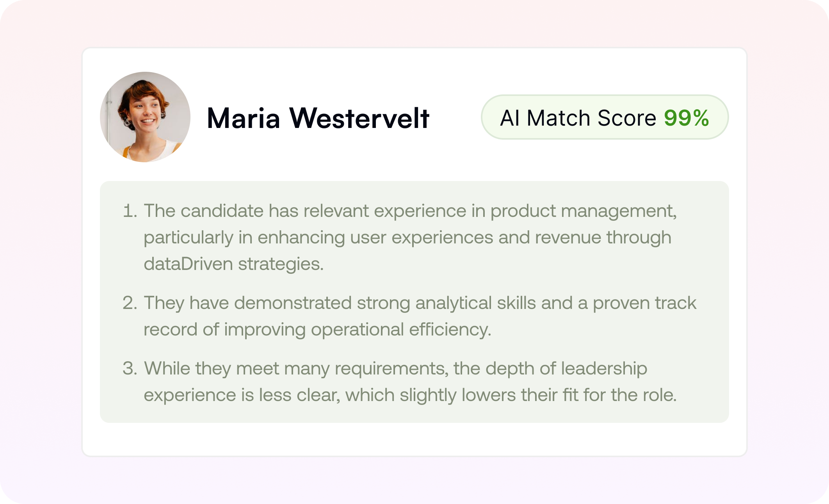829x504 pixels.
Task: Click the word "revenue" in point one
Action: [568, 238]
